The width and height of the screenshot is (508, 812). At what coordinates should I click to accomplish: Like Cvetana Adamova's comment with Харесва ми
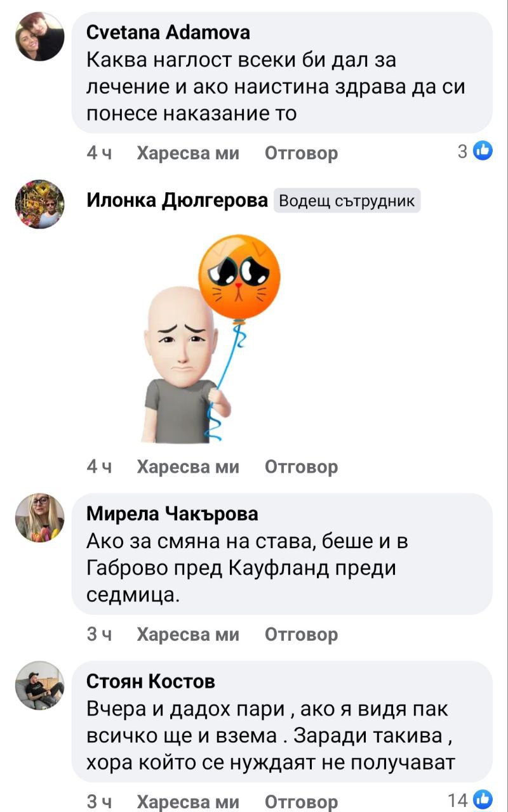[x=188, y=153]
